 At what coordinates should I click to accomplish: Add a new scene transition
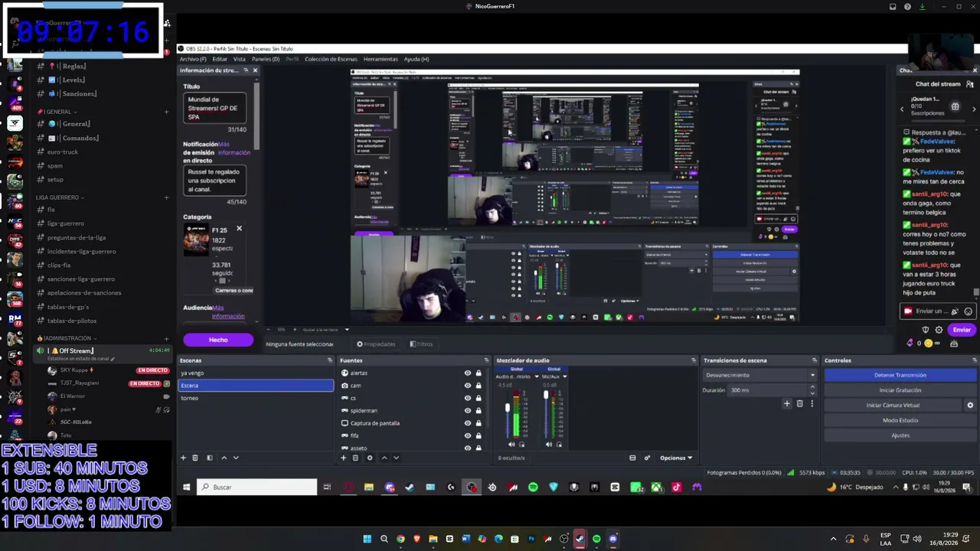pyautogui.click(x=786, y=403)
